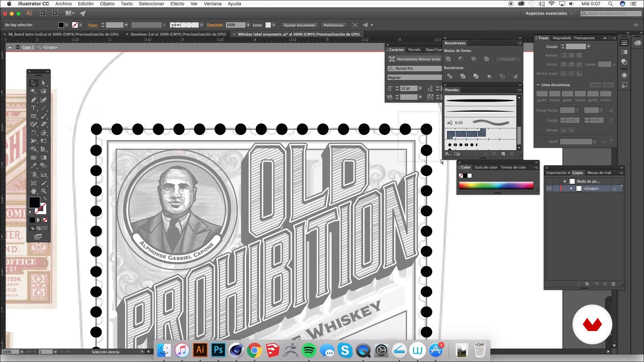The height and width of the screenshot is (362, 644).
Task: Pick a color from the spectrum bar
Action: (496, 186)
